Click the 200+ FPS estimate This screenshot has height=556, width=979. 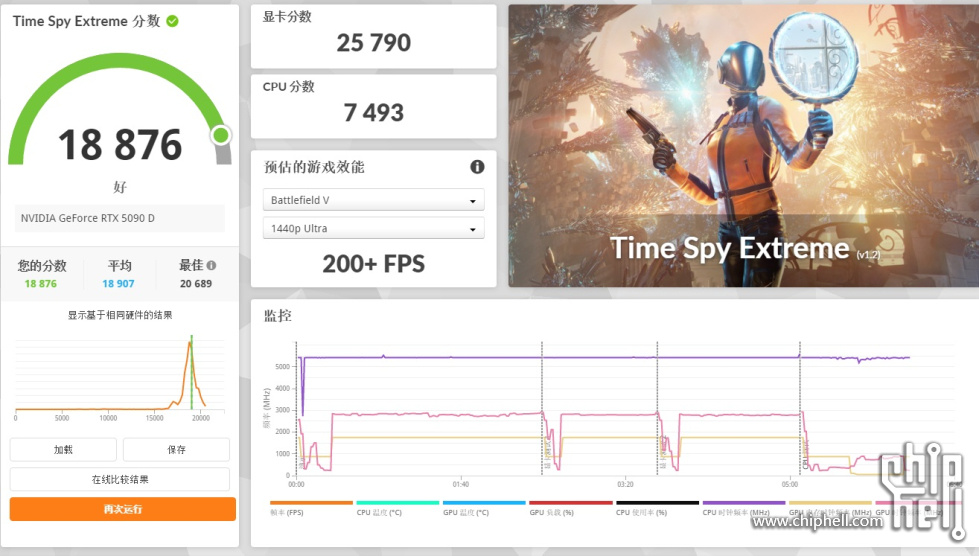pyautogui.click(x=373, y=264)
